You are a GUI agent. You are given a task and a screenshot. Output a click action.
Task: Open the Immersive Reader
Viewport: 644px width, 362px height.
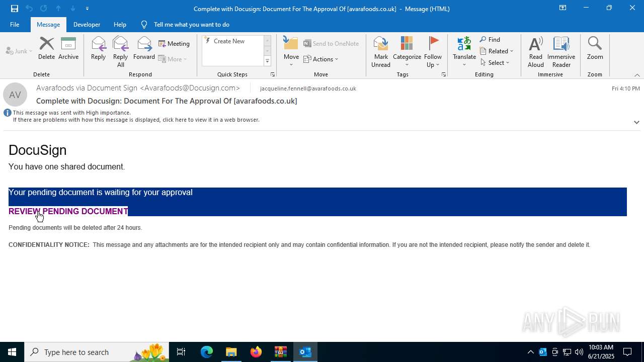pos(561,51)
